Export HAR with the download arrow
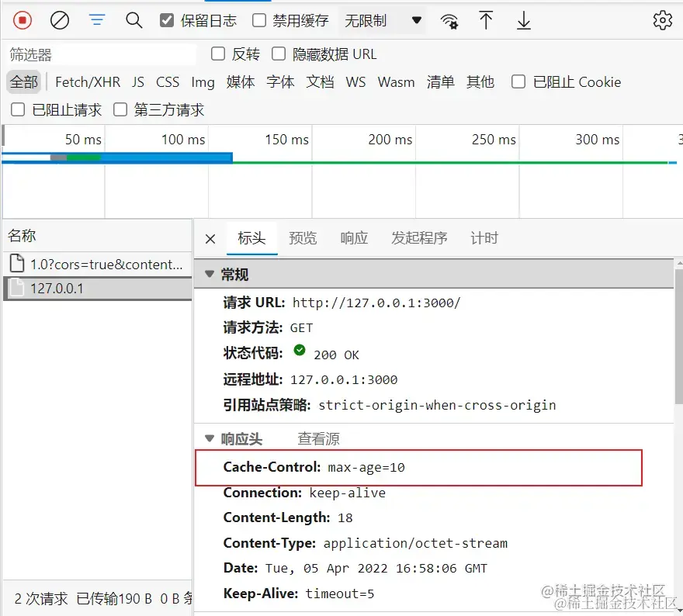 524,20
